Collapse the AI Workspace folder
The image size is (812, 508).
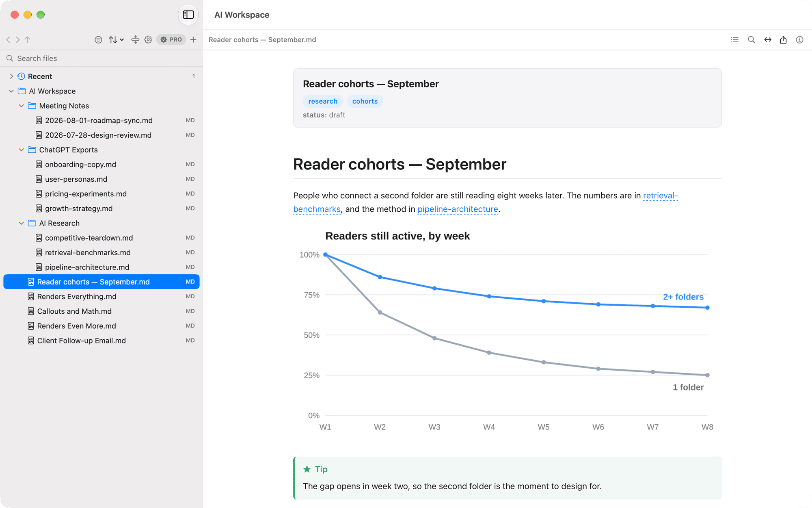click(x=11, y=91)
